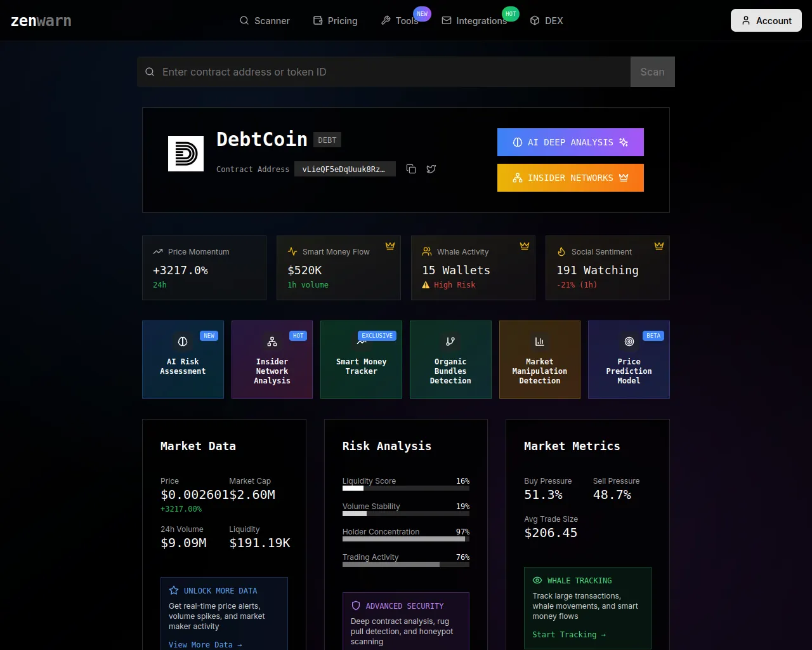Click the View More Data link

pyautogui.click(x=206, y=644)
